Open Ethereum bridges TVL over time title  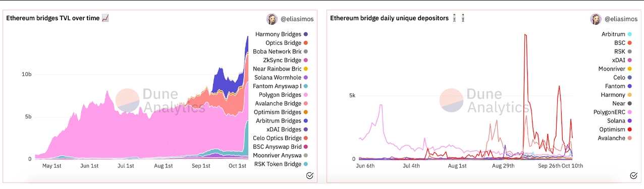click(52, 18)
